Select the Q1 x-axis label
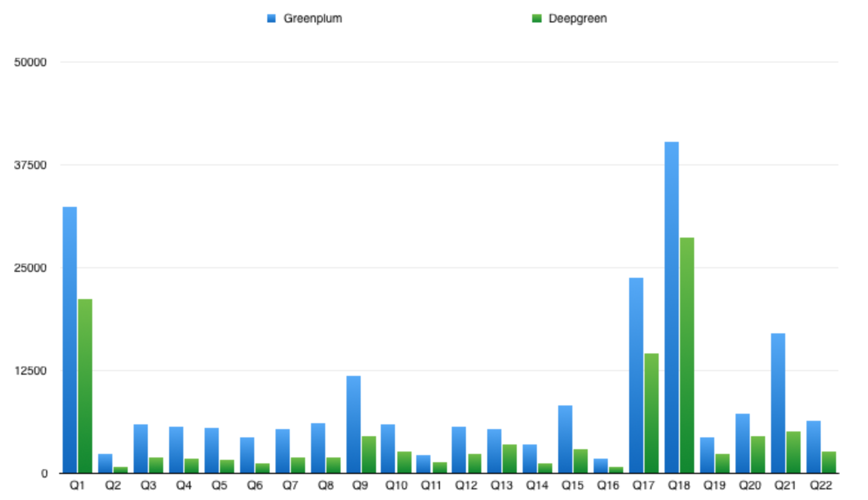 [x=77, y=485]
